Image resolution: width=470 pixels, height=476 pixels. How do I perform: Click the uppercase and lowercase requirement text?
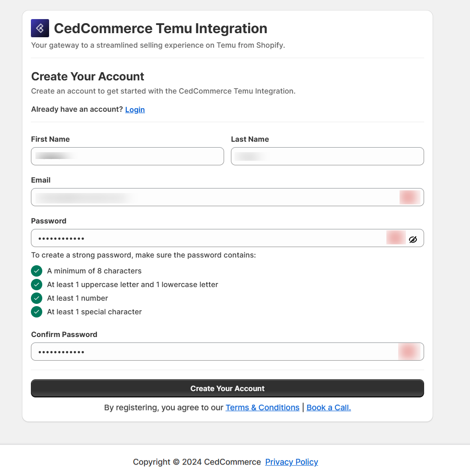[x=132, y=284]
